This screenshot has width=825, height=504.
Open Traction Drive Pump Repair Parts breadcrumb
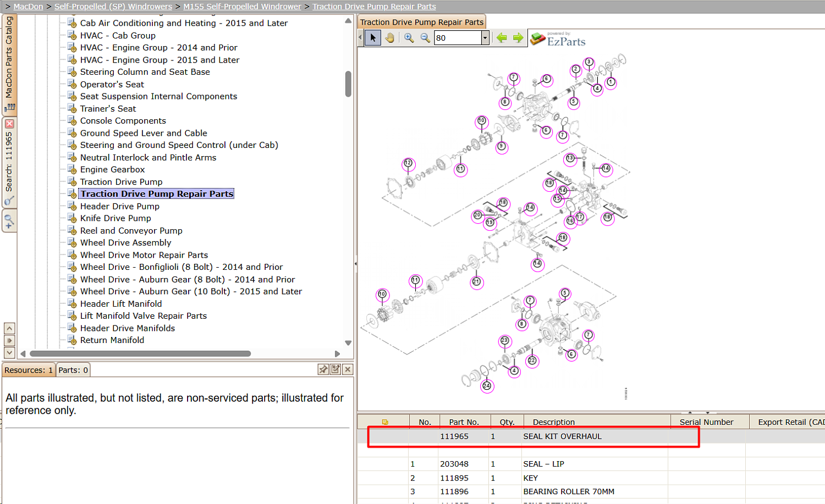(374, 7)
